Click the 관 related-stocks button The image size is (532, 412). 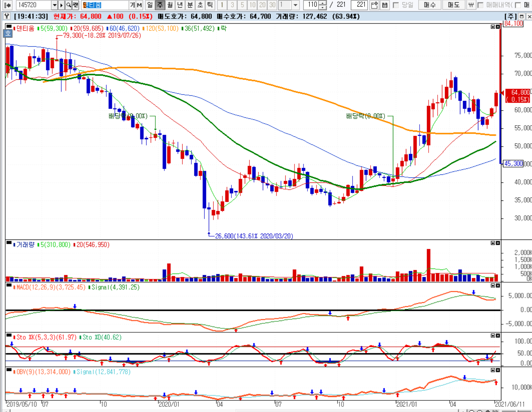tap(75, 5)
